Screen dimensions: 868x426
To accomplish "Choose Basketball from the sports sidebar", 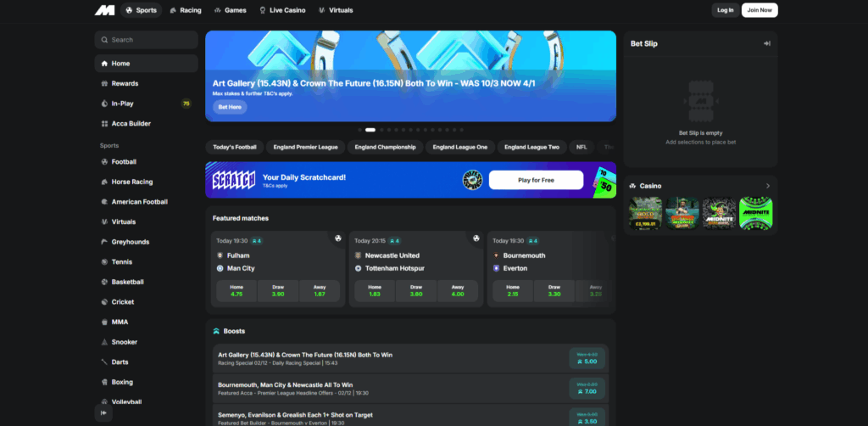I will point(127,282).
